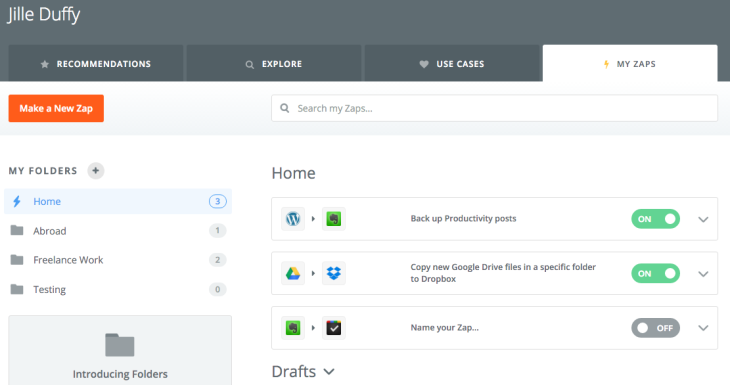Click the Drafts section heading
This screenshot has height=385, width=730.
tap(294, 371)
